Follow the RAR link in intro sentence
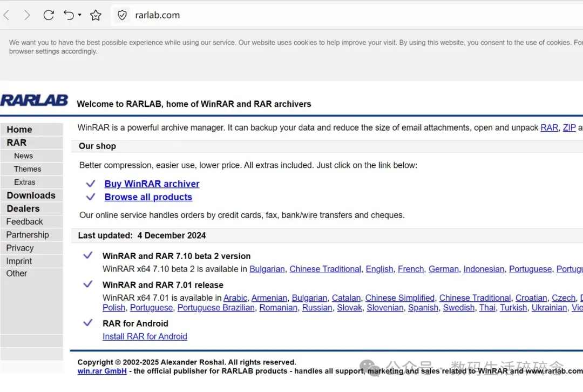Screen dimensions: 583x392 549,127
